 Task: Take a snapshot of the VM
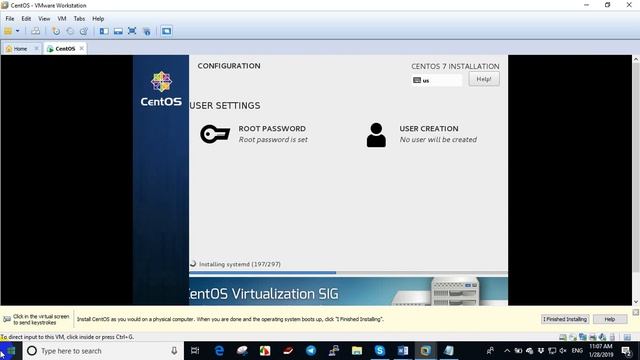56,31
